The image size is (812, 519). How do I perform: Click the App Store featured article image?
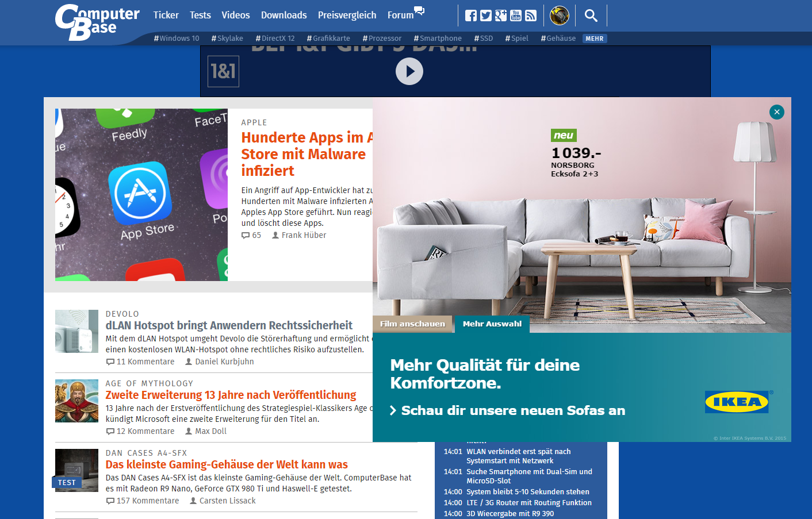pyautogui.click(x=141, y=195)
